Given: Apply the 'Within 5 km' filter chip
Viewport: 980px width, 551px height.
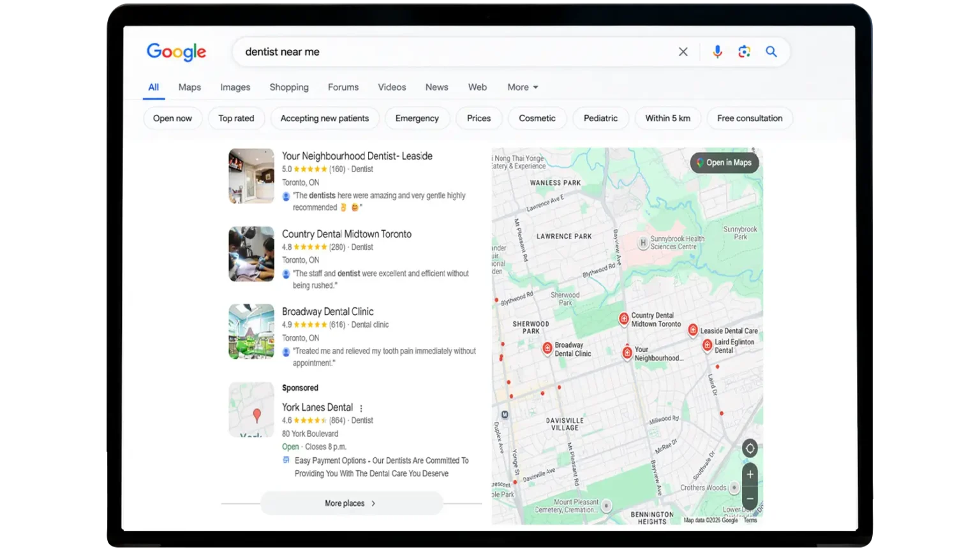Looking at the screenshot, I should [x=667, y=118].
